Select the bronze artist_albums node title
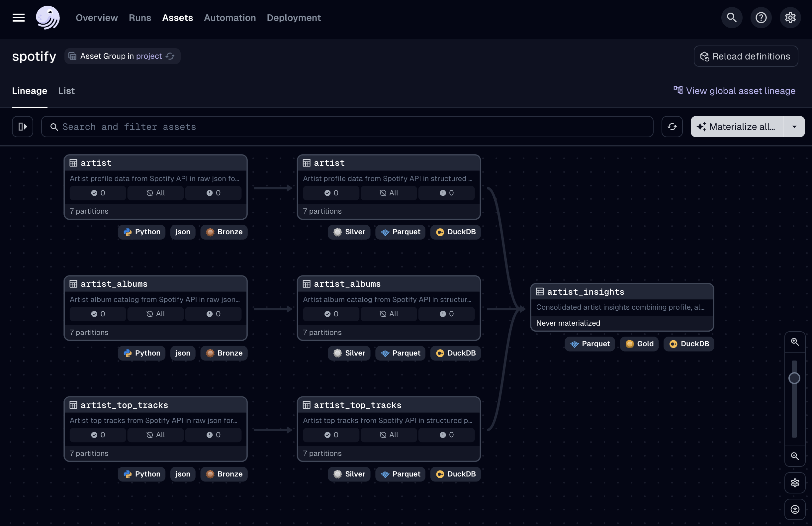The width and height of the screenshot is (812, 526). pos(114,284)
